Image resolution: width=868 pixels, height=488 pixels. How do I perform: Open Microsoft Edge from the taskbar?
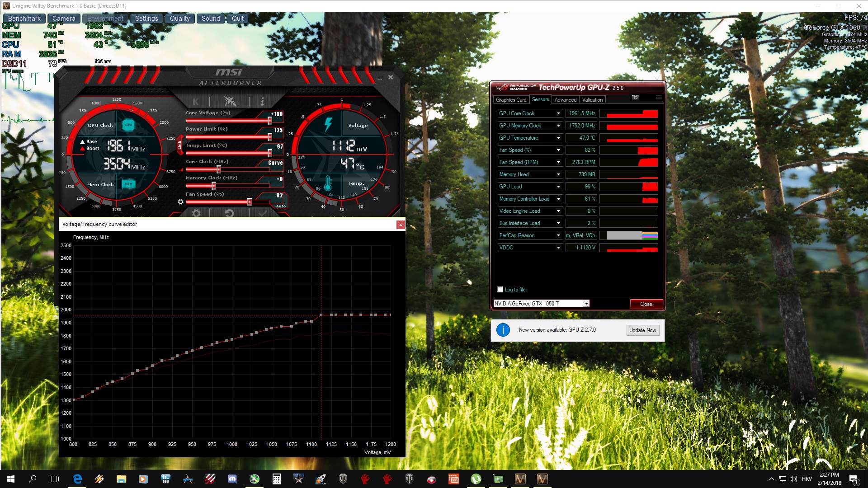77,479
